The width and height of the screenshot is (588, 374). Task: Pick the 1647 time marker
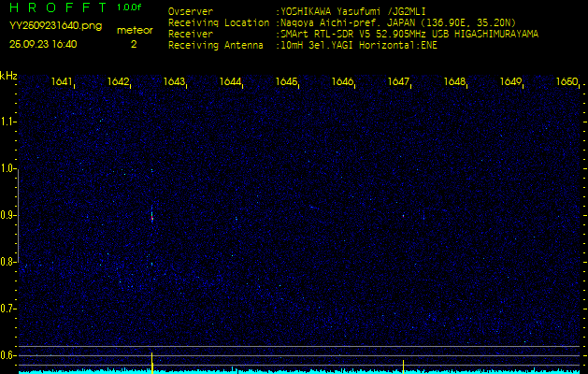(398, 82)
